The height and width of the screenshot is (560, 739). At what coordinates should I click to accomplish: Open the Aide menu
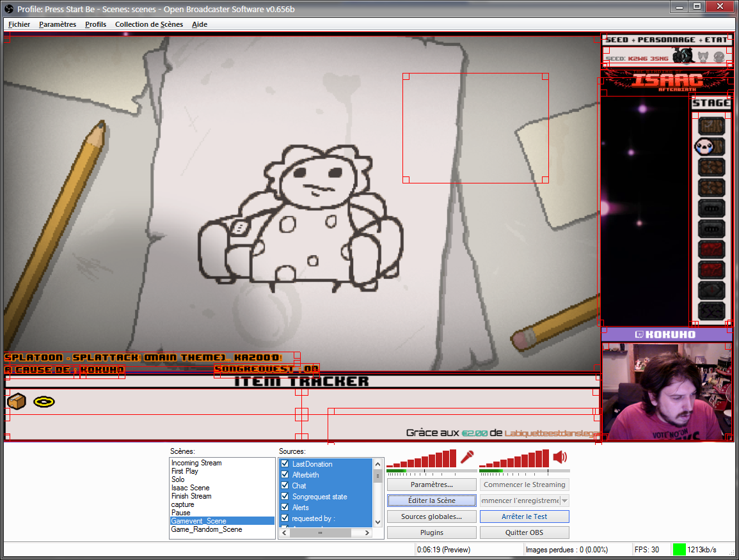(x=200, y=24)
